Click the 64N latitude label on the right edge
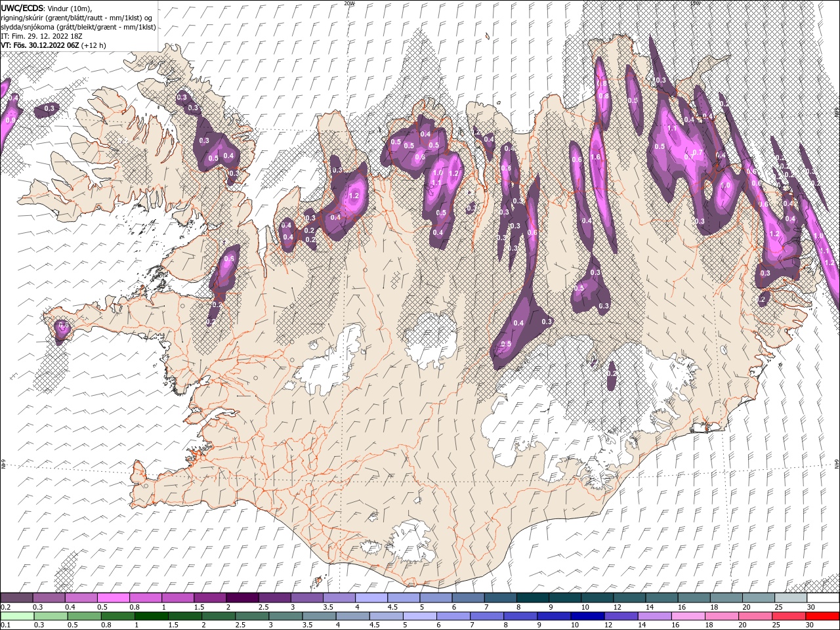This screenshot has height=630, width=840. [x=837, y=465]
